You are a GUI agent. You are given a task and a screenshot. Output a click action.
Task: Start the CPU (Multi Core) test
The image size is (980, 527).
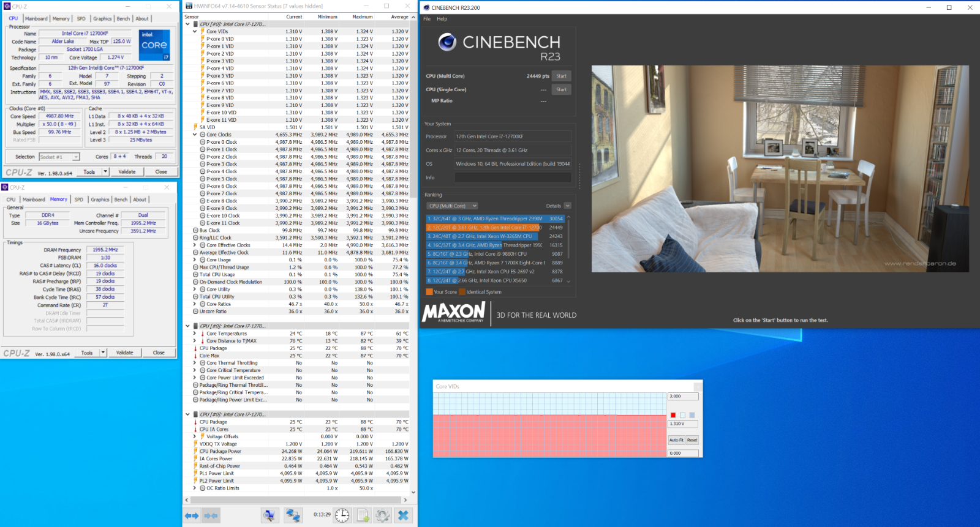tap(561, 76)
